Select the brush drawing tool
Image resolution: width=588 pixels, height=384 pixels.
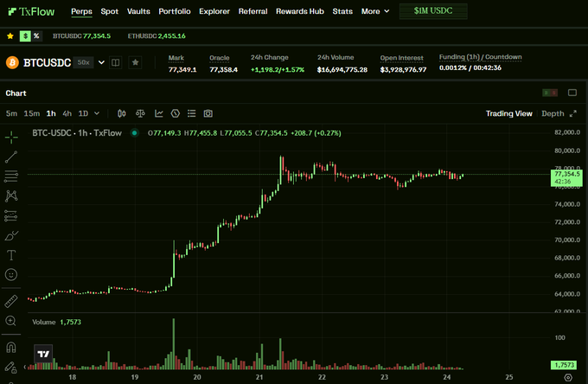(x=11, y=235)
